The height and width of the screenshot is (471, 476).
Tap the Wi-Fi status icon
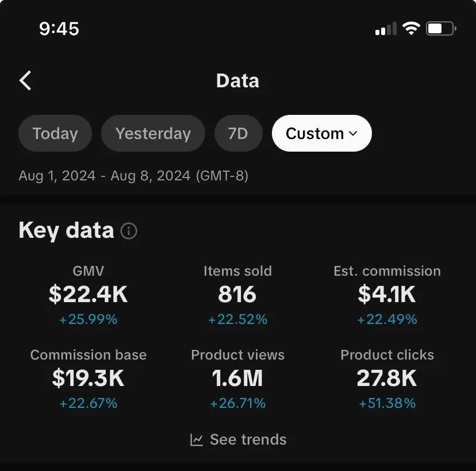tap(411, 29)
